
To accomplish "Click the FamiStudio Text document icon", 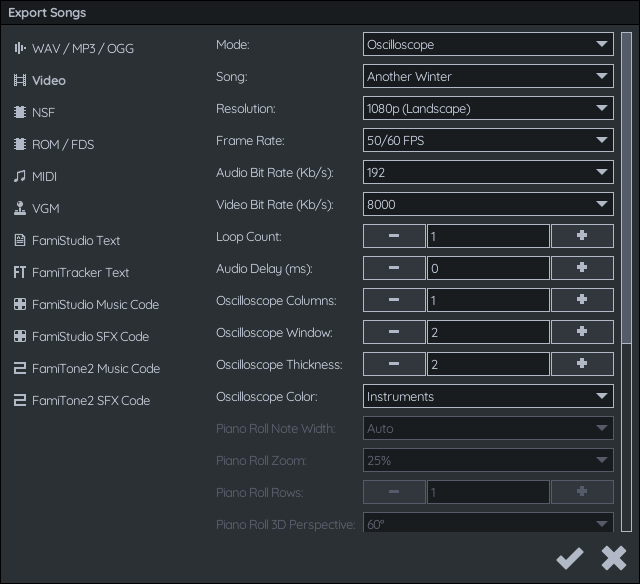I will [x=20, y=240].
